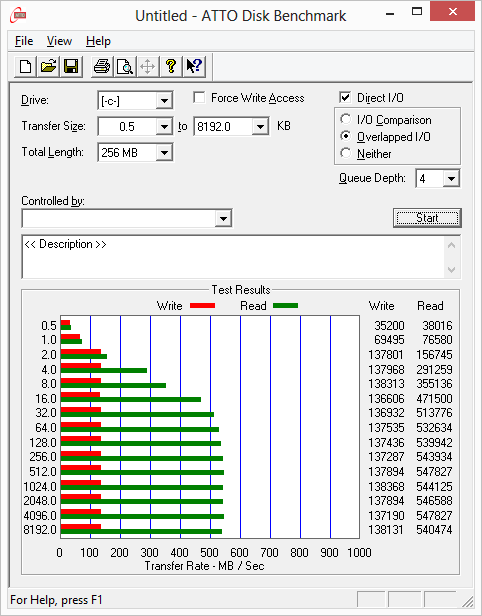Click the ATTO application icon in title bar
This screenshot has height=616, width=482.
click(18, 16)
